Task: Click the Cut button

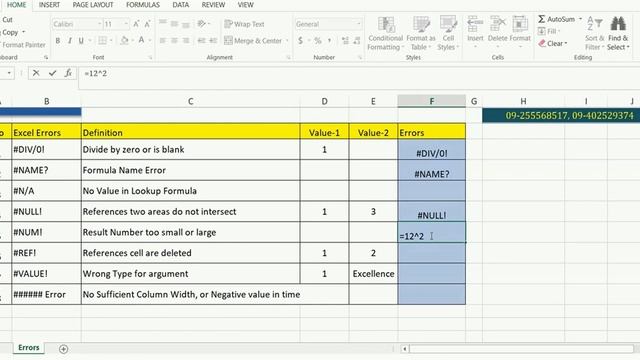Action: [x=7, y=20]
